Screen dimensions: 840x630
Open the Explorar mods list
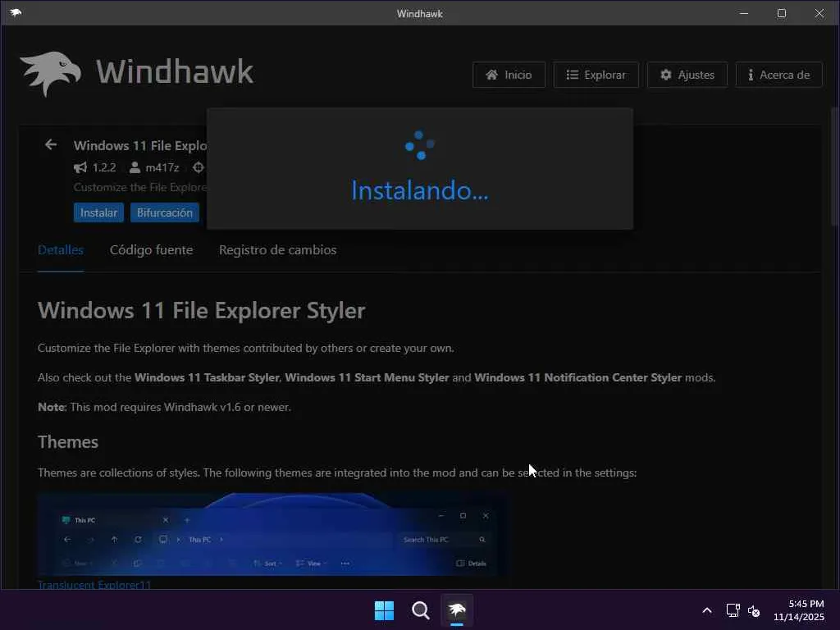point(596,75)
